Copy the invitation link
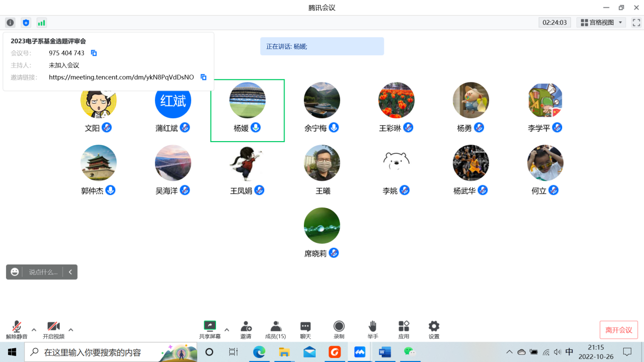This screenshot has width=644, height=362. tap(203, 77)
